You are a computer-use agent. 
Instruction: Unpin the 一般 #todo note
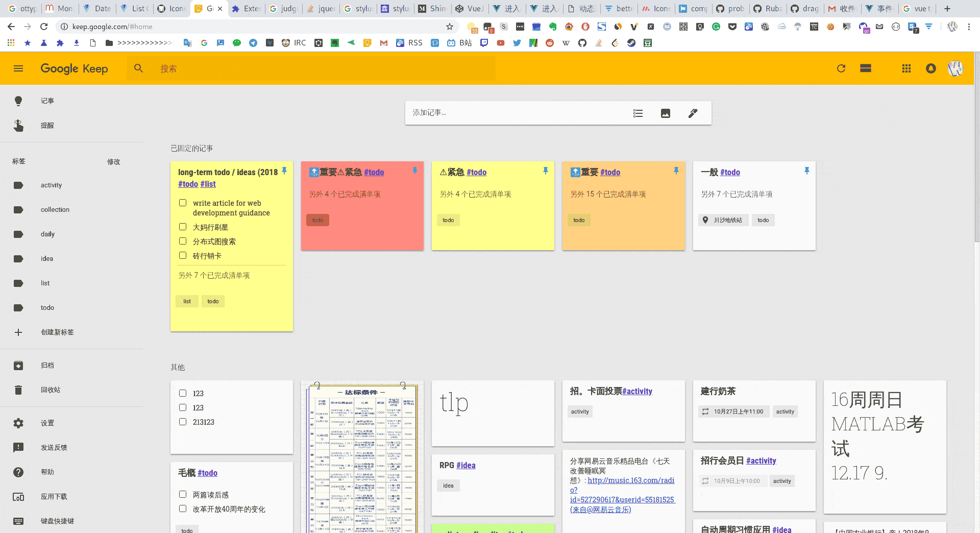807,171
